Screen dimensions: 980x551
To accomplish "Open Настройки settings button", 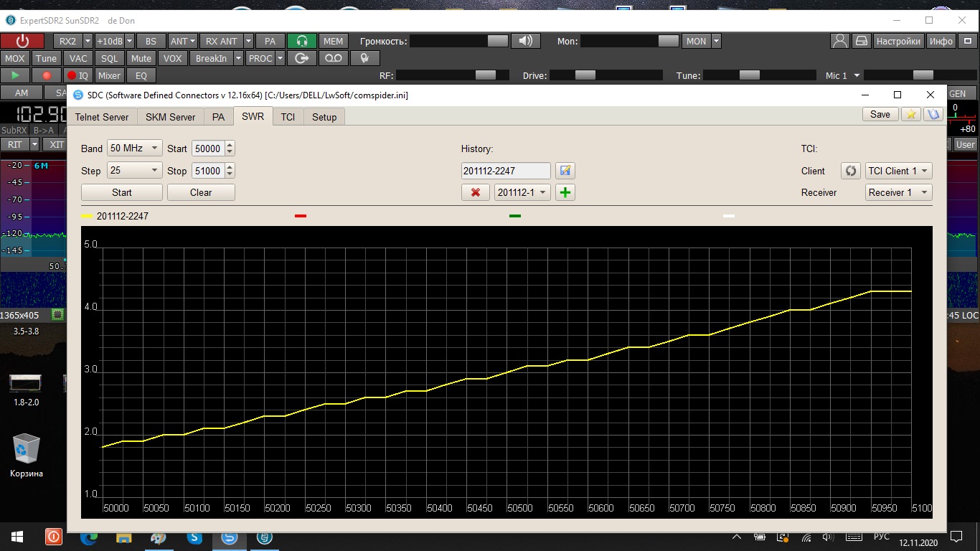I will pyautogui.click(x=898, y=41).
